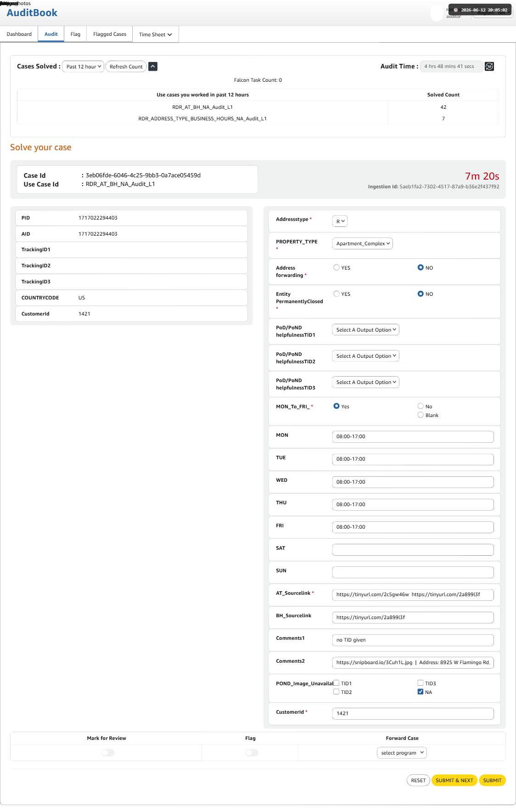Click the Audit Time refresh icon
This screenshot has height=812, width=516.
(489, 67)
